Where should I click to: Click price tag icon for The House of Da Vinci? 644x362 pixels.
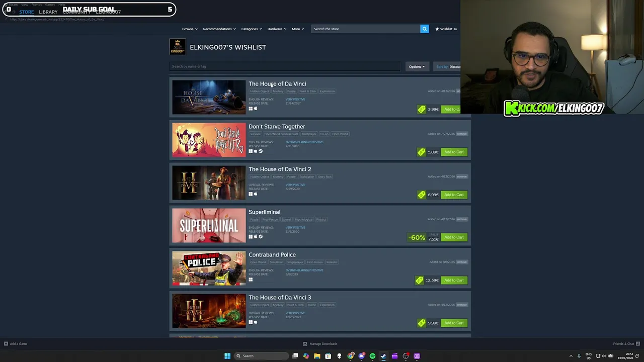[x=422, y=109]
